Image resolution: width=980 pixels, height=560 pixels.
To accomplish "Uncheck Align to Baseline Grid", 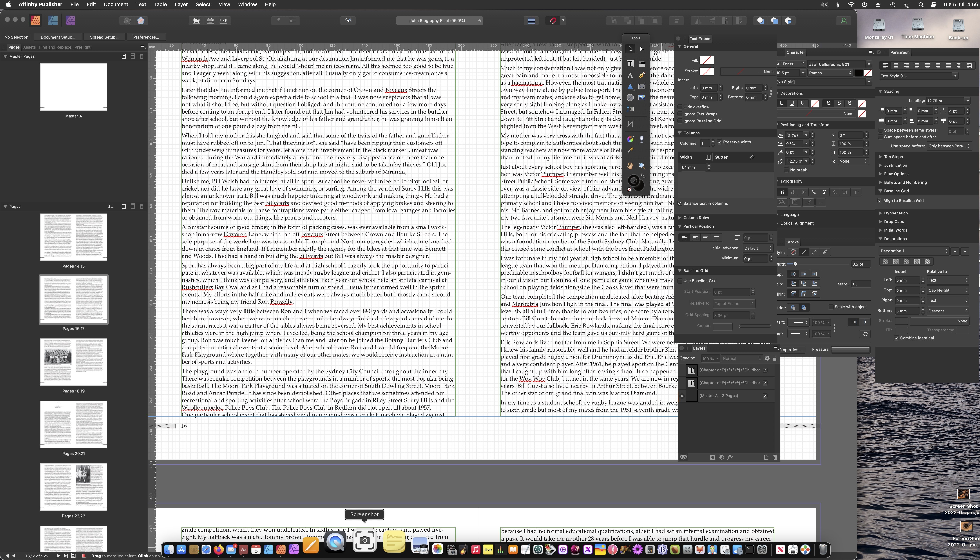I will click(x=880, y=200).
